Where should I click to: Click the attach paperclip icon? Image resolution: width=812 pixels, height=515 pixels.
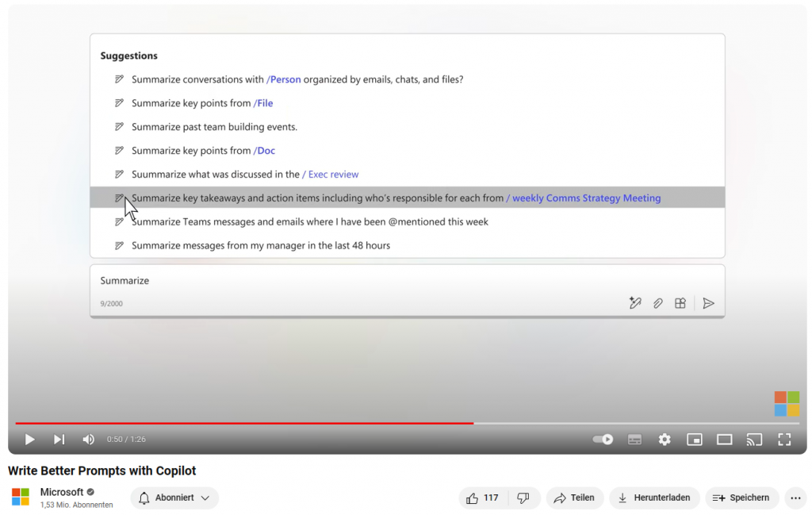point(657,303)
